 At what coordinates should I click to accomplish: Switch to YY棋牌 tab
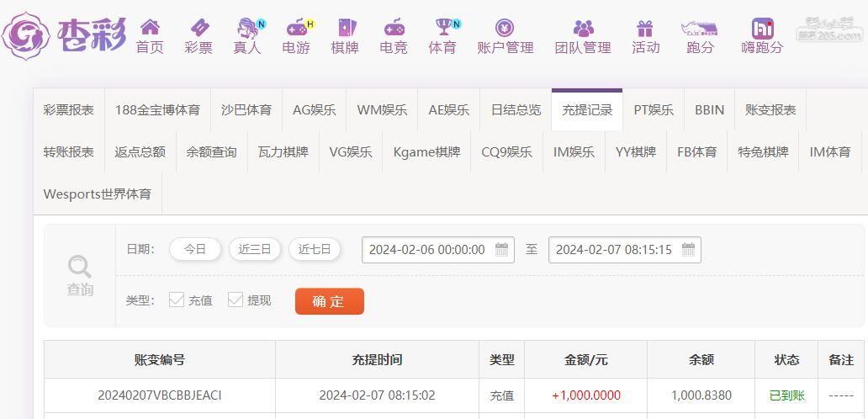tap(636, 151)
